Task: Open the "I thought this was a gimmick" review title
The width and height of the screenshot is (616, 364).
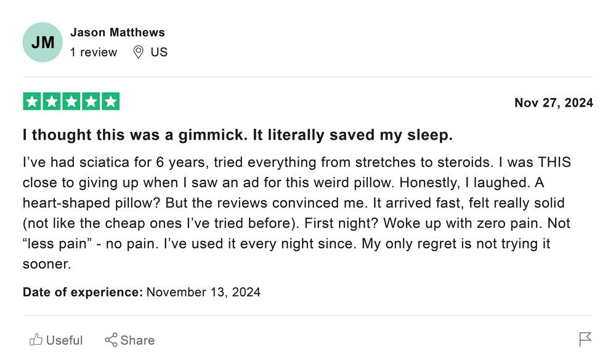Action: (238, 135)
